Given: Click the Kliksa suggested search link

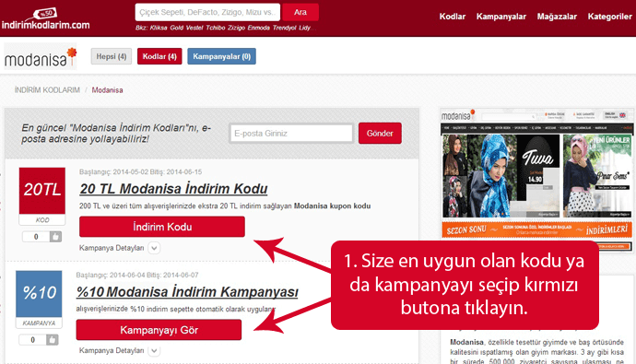Looking at the screenshot, I should point(159,28).
